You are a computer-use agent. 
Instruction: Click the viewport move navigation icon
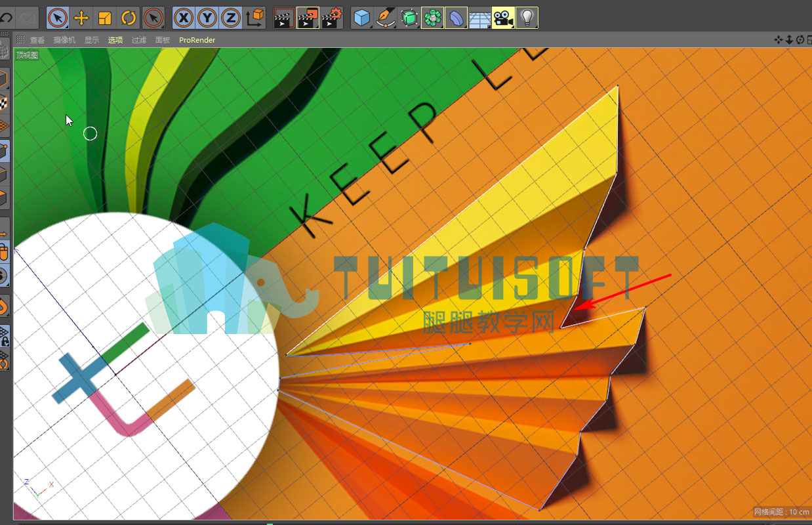pos(779,40)
